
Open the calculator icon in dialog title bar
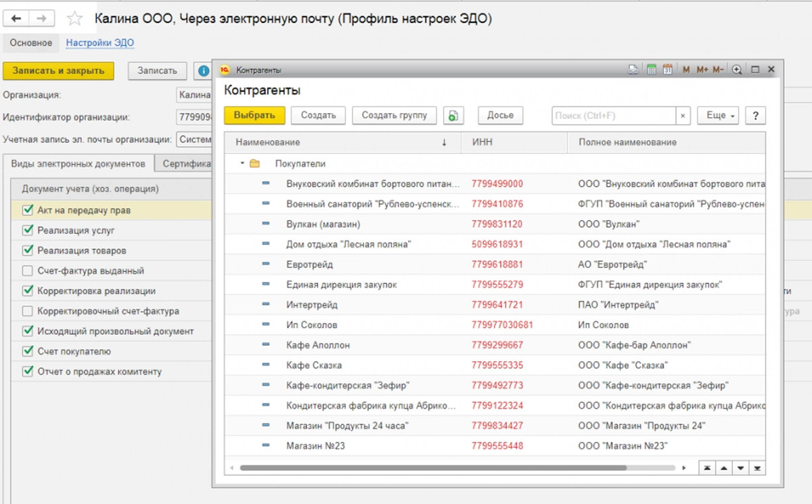click(x=652, y=70)
